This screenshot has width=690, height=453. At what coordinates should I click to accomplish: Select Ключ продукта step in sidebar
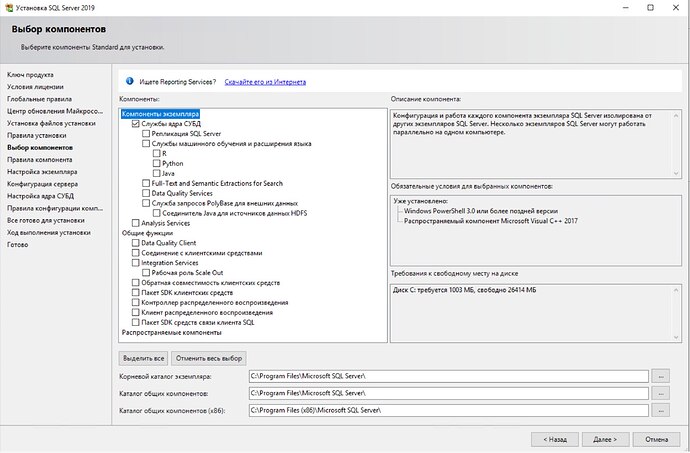[x=30, y=74]
